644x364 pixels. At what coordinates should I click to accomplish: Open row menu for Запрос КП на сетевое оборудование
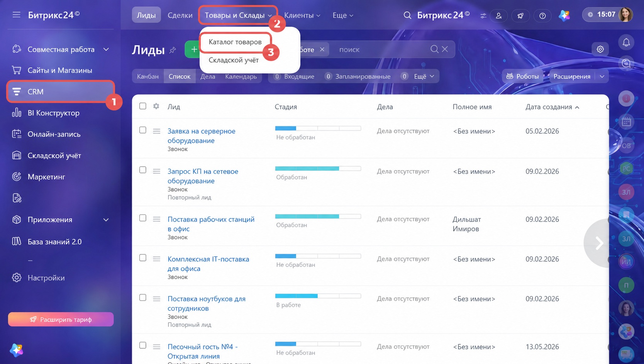(x=156, y=171)
